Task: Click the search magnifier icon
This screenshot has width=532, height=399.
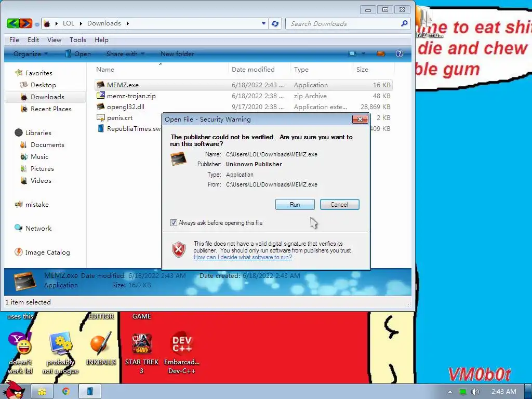Action: 404,23
